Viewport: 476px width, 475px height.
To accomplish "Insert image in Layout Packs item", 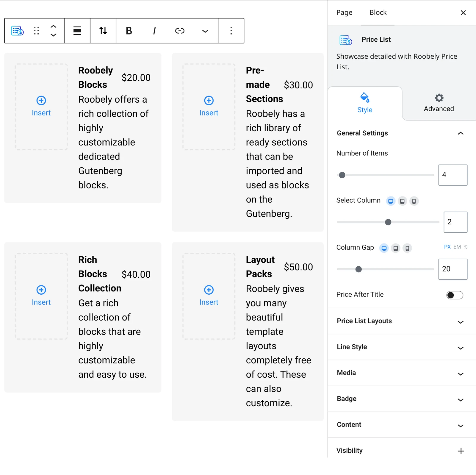I will (x=209, y=296).
